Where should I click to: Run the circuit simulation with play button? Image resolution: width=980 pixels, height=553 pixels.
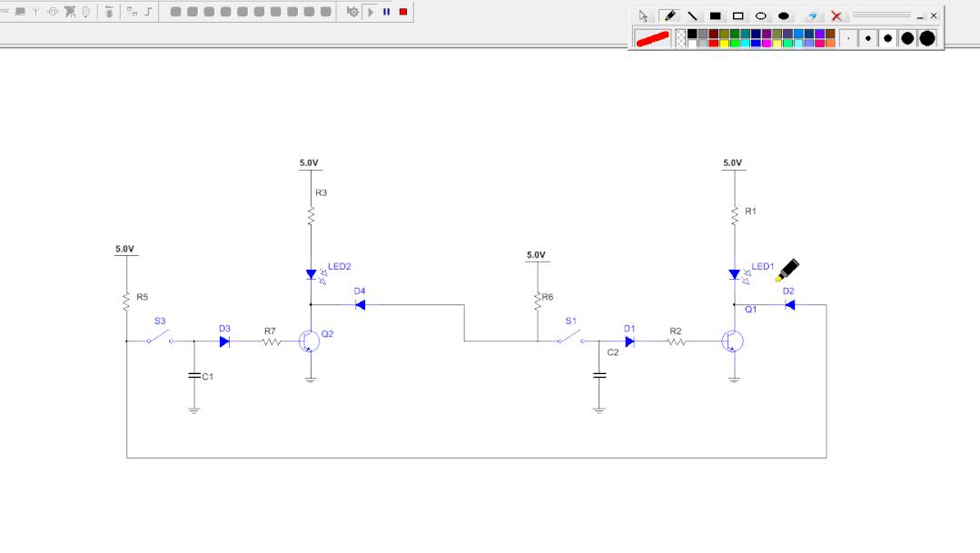(371, 12)
